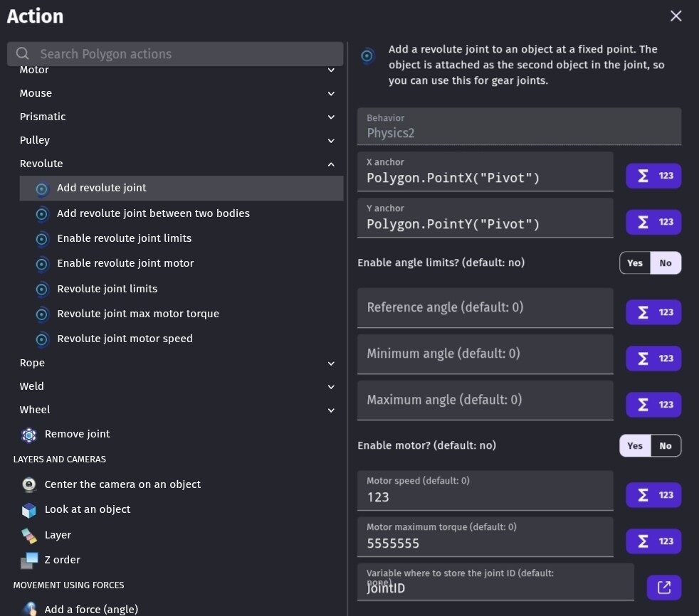
Task: Open expression editor for Reference angle
Action: [x=653, y=312]
